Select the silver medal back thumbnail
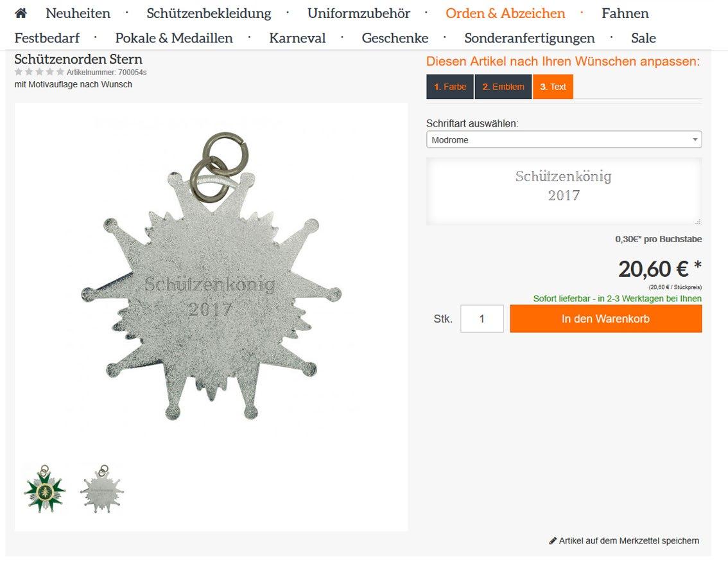The width and height of the screenshot is (728, 566). click(101, 489)
